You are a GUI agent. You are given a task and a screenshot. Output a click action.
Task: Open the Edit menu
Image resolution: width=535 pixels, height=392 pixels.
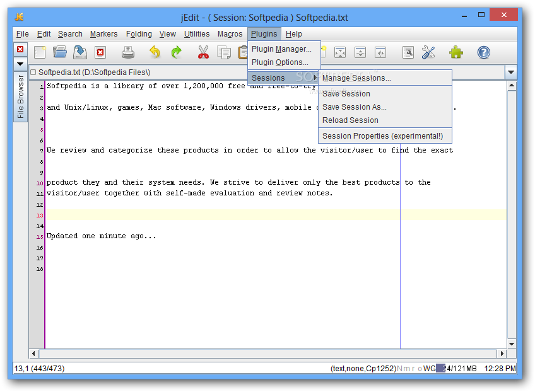click(x=44, y=34)
